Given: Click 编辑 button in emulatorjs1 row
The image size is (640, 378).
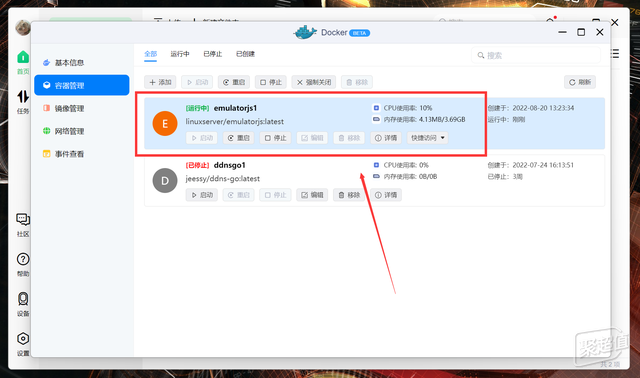Looking at the screenshot, I should pos(312,138).
